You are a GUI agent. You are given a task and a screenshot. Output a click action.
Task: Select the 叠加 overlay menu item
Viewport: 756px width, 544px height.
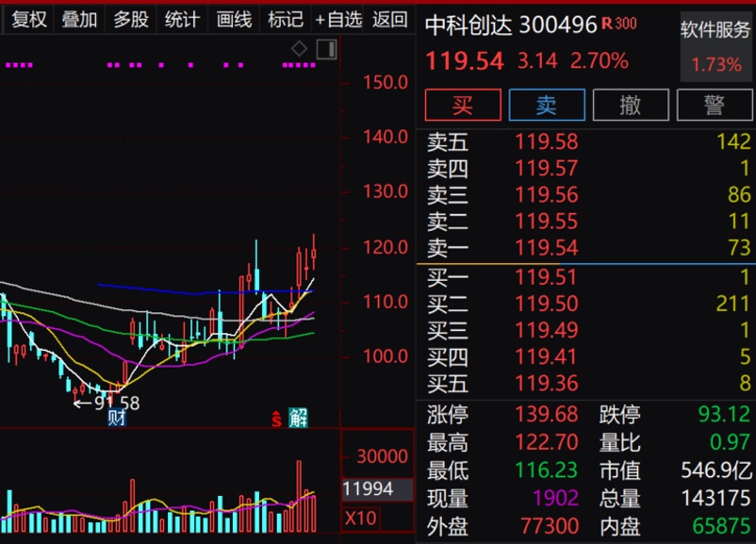click(79, 20)
